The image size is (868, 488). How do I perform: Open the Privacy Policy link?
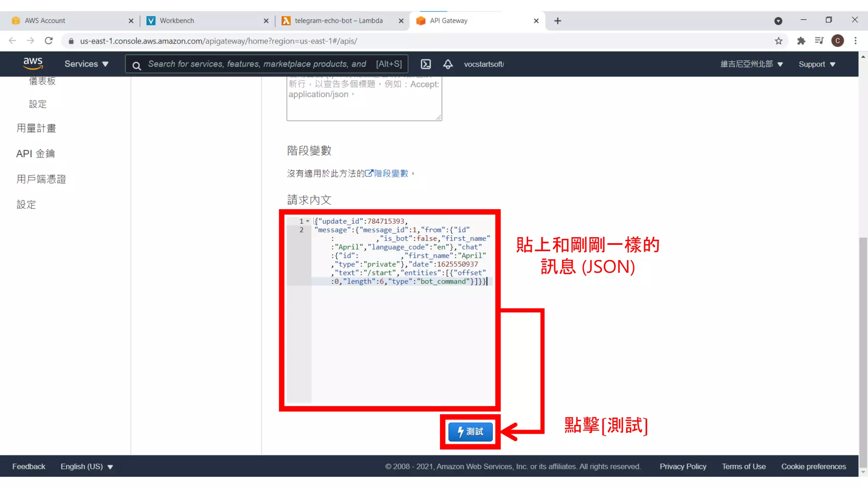[x=683, y=466]
